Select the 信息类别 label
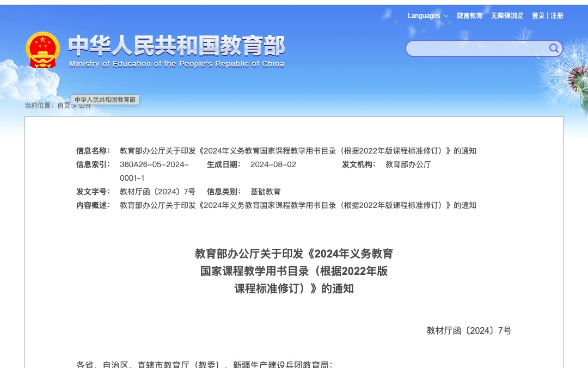Screen dimensions: 588x368 click(x=224, y=192)
